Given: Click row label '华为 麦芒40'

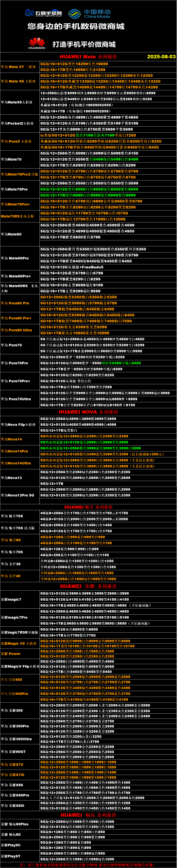Looking at the screenshot, I should [x=11, y=576].
